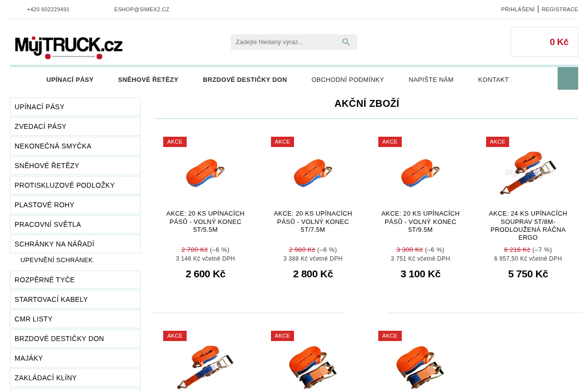Open Sněhové řetězy in top navigation
588x392 pixels.
[x=148, y=79]
